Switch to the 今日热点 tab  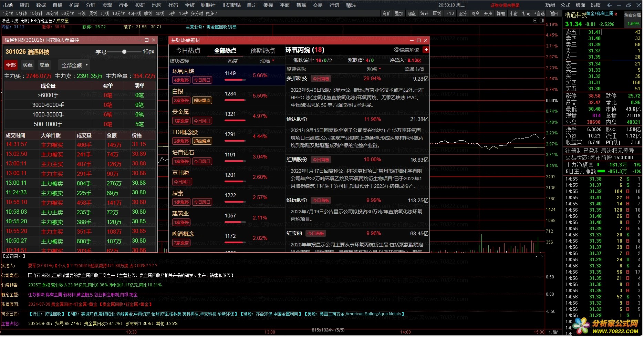click(x=188, y=51)
